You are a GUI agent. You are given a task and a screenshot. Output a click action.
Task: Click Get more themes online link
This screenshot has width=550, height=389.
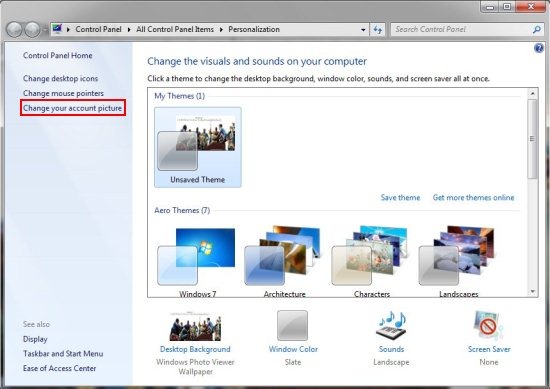tap(473, 197)
